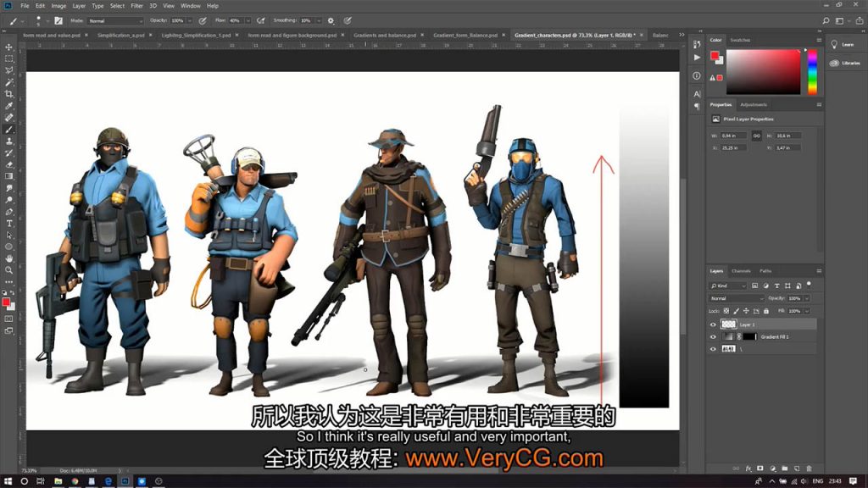This screenshot has height=488, width=868.
Task: Expand the layer Opacity dropdown
Action: [x=807, y=298]
